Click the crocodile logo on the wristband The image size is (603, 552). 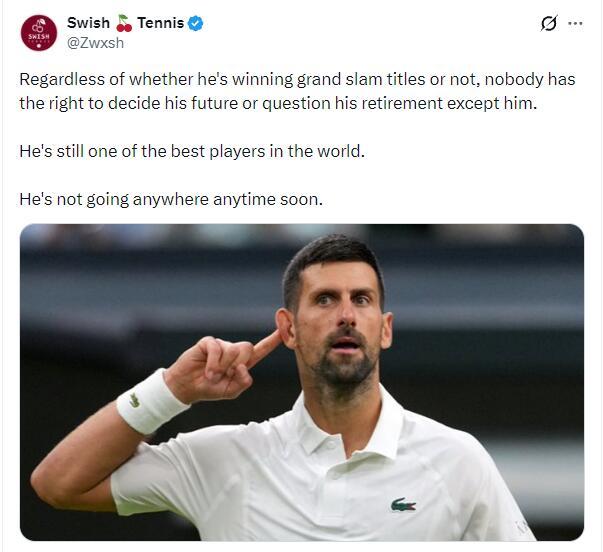135,400
